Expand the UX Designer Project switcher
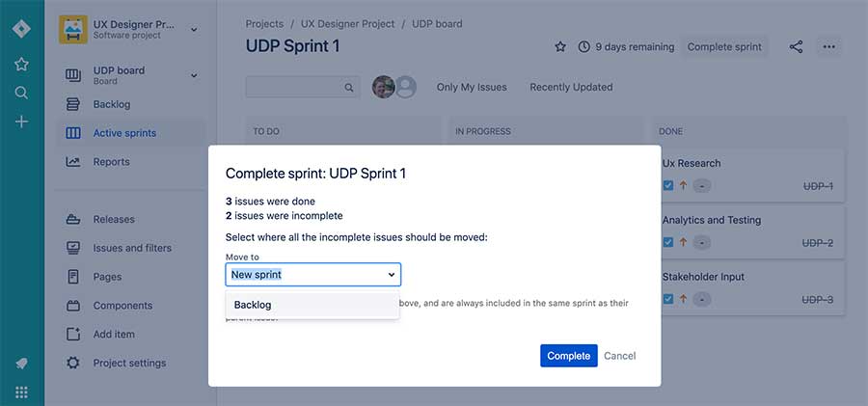868x406 pixels. pos(194,30)
